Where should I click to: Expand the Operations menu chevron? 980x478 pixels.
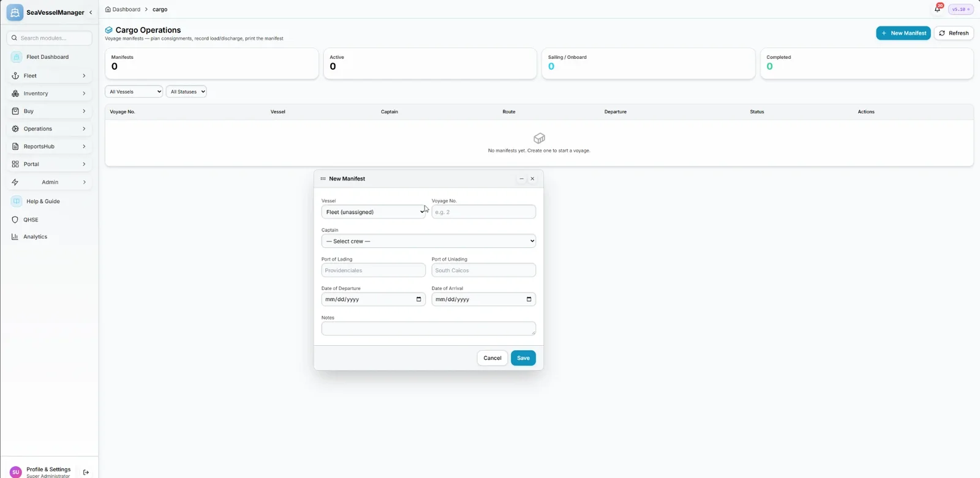84,129
